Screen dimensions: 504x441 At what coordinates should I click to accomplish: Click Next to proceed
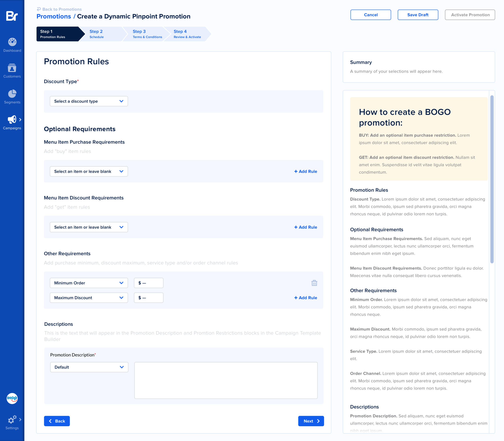click(311, 421)
